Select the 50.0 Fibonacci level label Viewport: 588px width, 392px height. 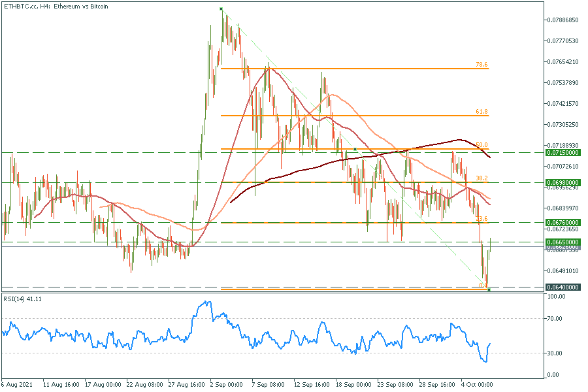click(482, 145)
